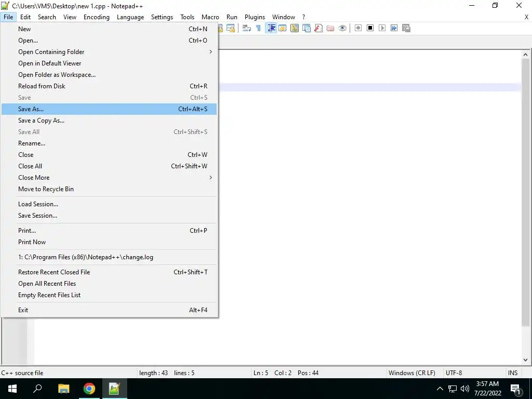Open taskbar search magnifier
This screenshot has width=532, height=399.
click(37, 389)
